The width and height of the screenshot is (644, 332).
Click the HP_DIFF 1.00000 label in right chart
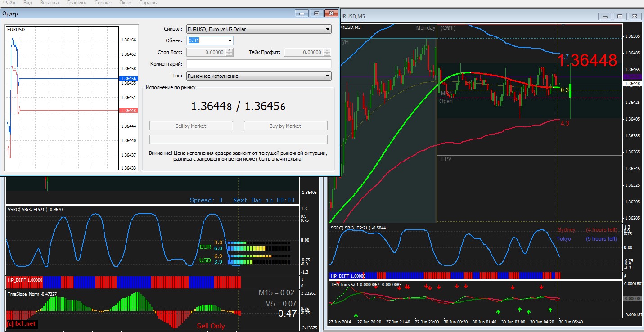click(x=348, y=276)
